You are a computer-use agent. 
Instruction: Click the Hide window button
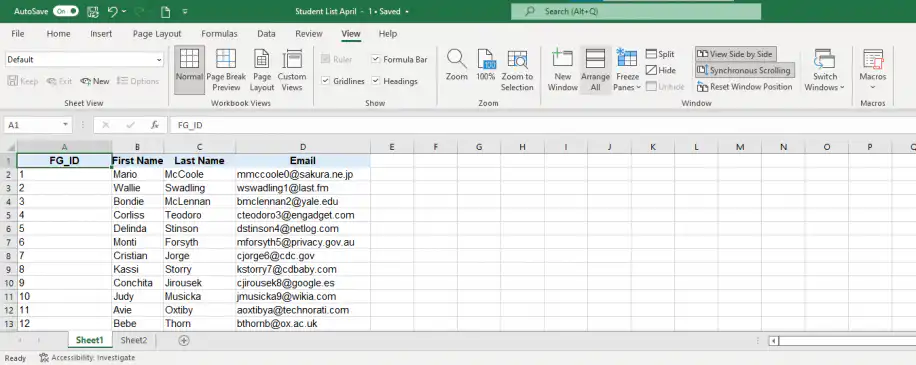tap(661, 70)
